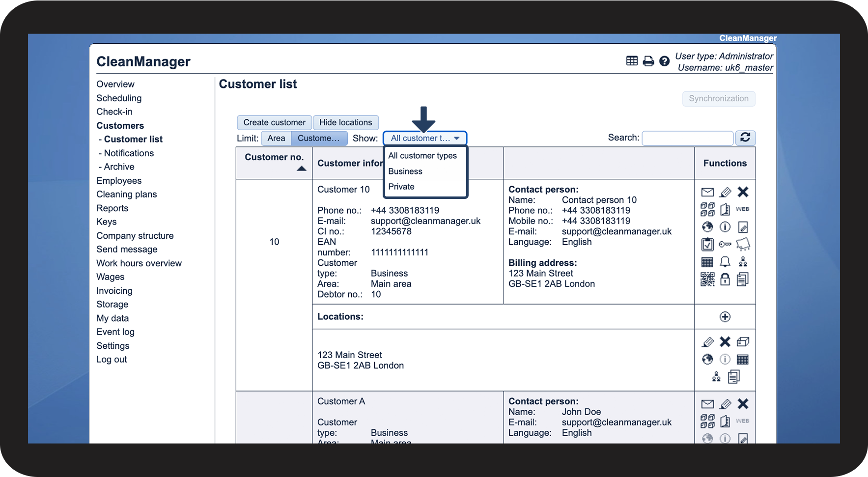
Task: Click the bell notification icon for Customer 10
Action: (725, 262)
